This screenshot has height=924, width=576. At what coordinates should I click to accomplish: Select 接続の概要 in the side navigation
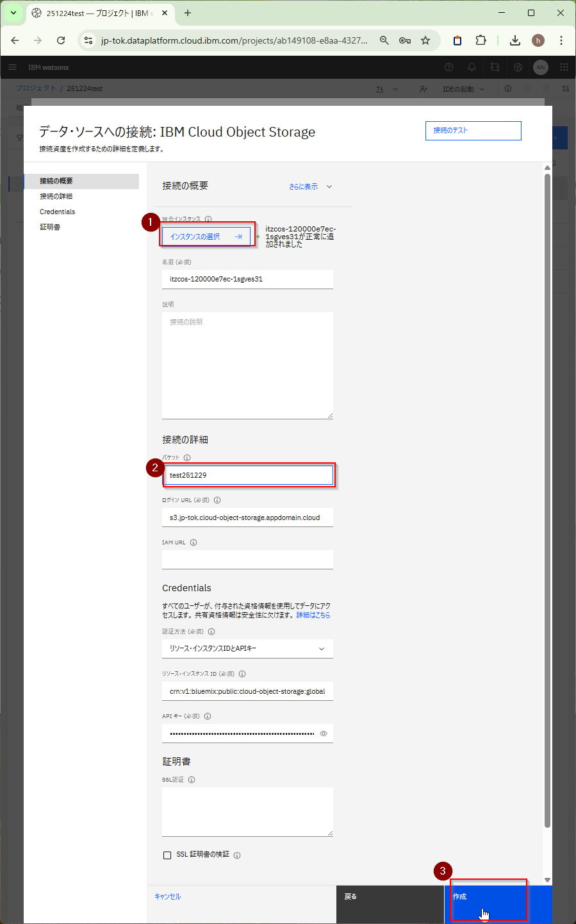[x=81, y=181]
